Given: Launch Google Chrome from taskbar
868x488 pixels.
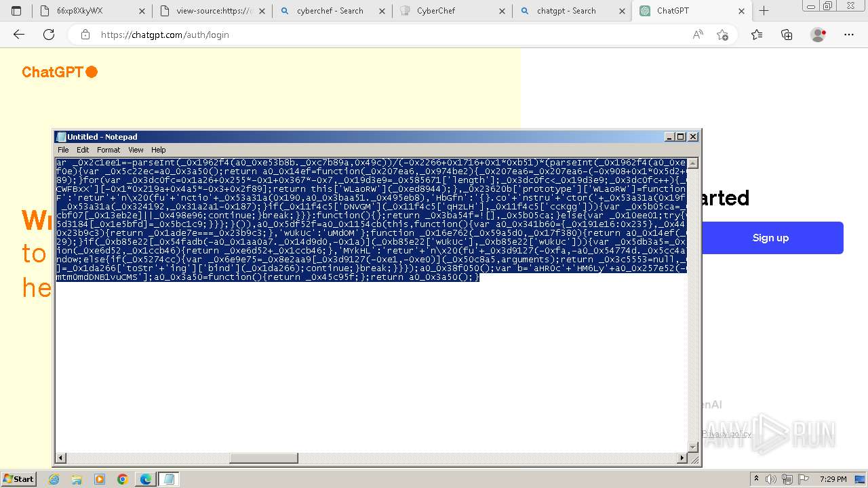Looking at the screenshot, I should [123, 479].
